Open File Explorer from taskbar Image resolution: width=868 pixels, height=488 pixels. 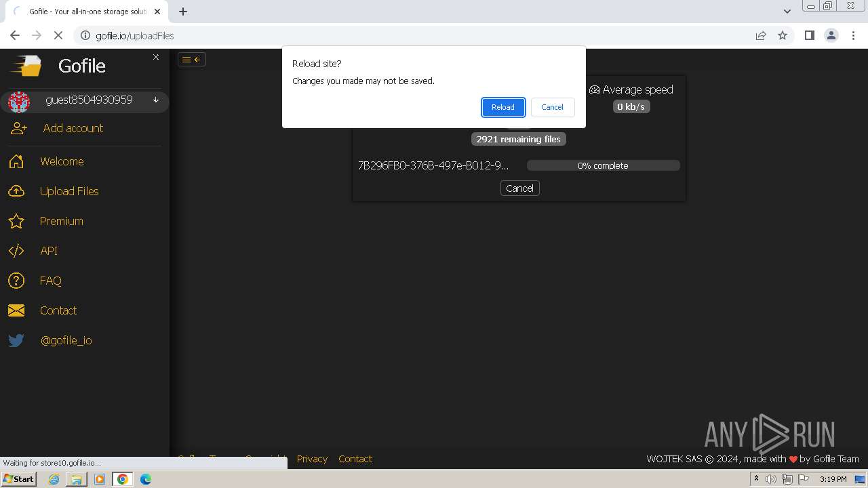(77, 479)
